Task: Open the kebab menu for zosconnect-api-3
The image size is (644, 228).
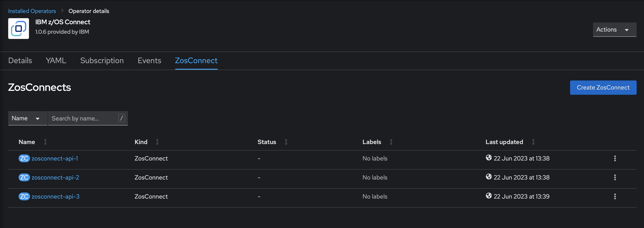Action: point(615,196)
